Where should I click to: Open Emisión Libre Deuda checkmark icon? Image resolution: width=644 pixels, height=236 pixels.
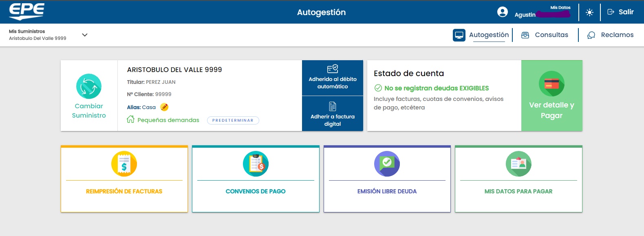(x=387, y=164)
